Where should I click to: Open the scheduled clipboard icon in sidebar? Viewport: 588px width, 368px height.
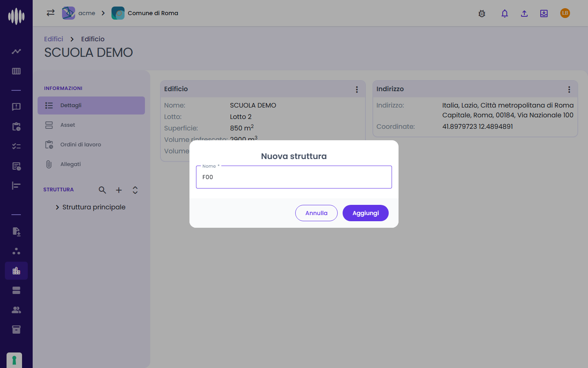coord(16,126)
